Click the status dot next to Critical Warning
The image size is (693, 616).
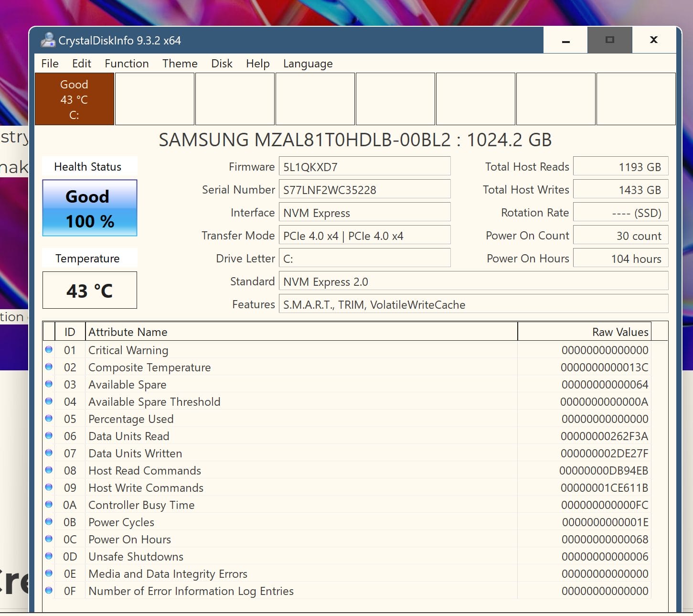coord(49,349)
